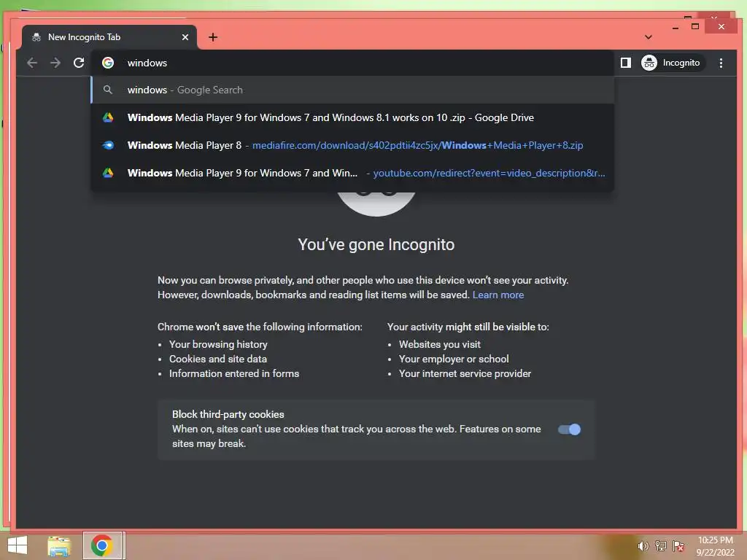This screenshot has width=747, height=560.
Task: Click the magnifier icon in the search suggestion
Action: pyautogui.click(x=108, y=90)
